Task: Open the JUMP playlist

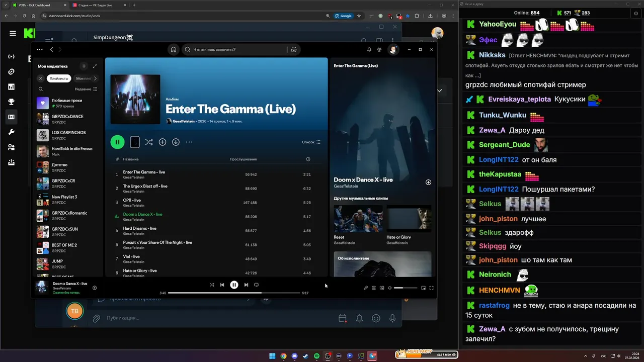Action: click(68, 264)
